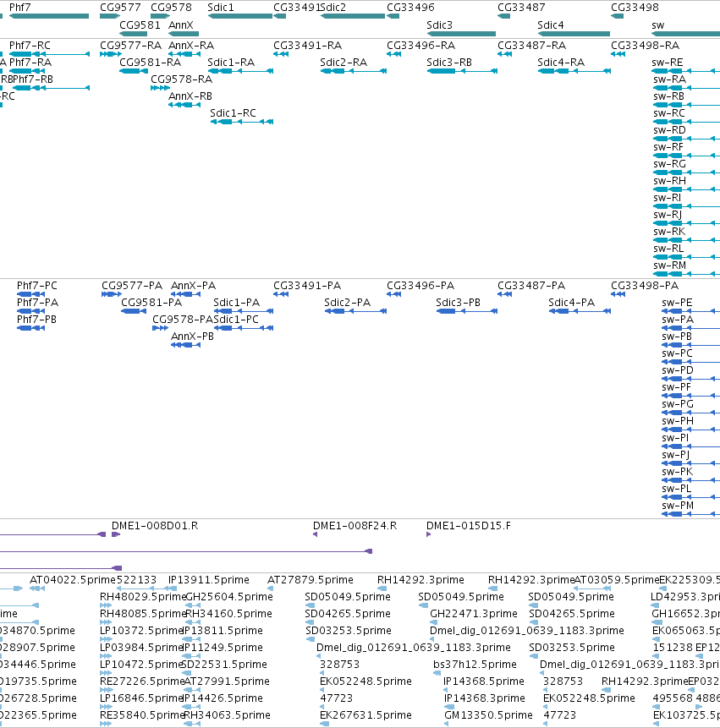Select transcript CG33487-RA
The image size is (720, 728).
(x=504, y=54)
